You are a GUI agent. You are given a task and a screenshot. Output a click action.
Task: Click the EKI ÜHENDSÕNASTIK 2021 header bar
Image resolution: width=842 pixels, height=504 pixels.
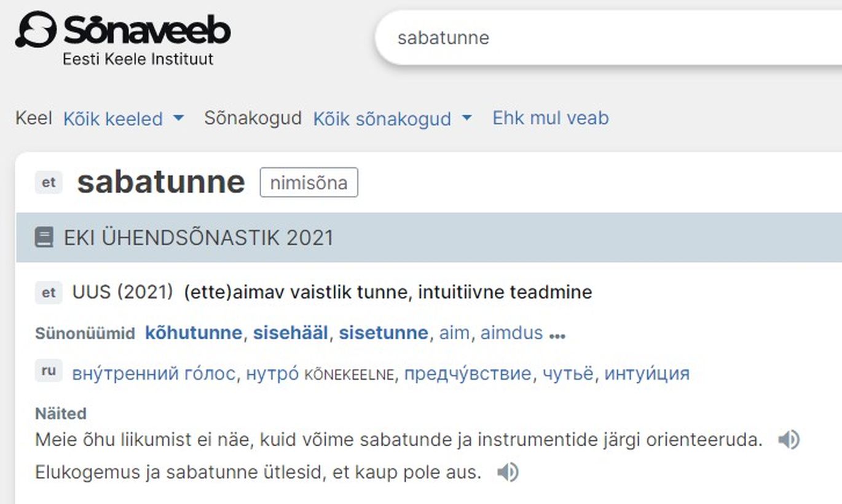pos(429,238)
